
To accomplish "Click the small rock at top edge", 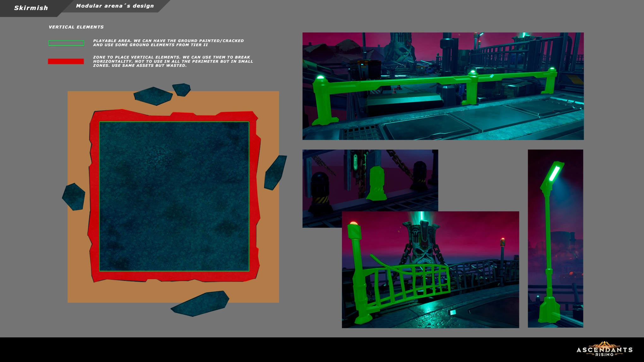I will click(182, 89).
